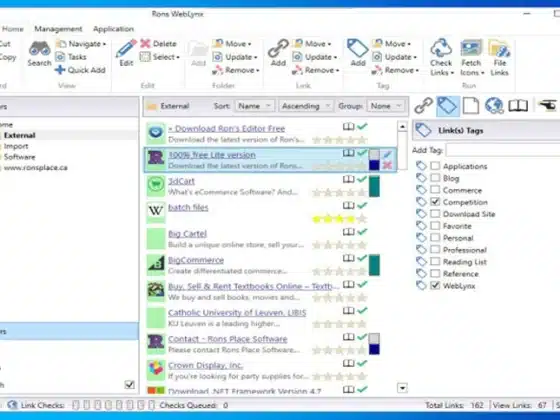Check the Blog tag checkbox

point(435,178)
